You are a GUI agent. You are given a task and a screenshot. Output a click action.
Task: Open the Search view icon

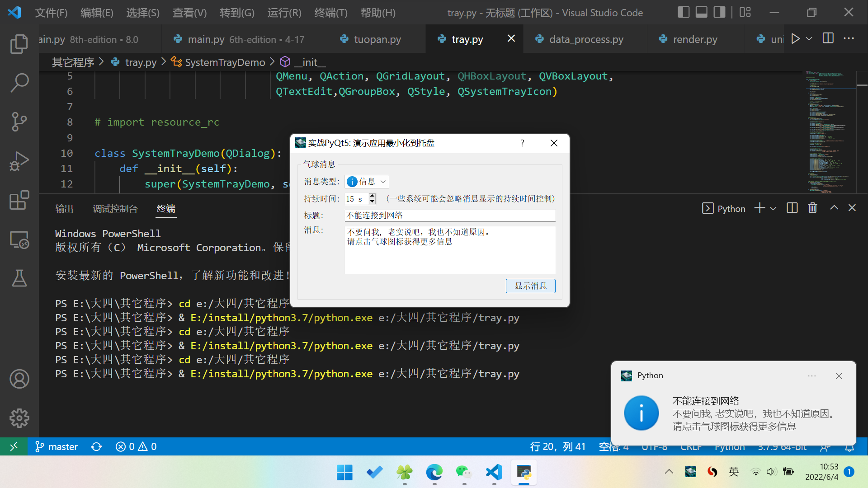tap(19, 83)
